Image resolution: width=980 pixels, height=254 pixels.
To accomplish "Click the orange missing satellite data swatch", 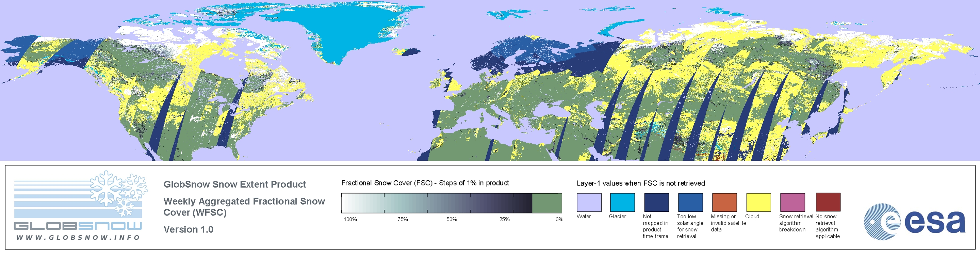I will (724, 202).
